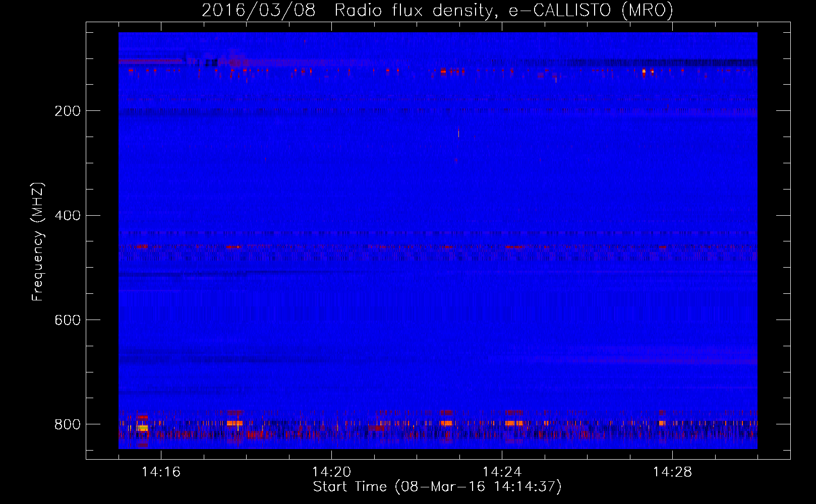Click the 14:16 time tick label
816x504 pixels.
tap(161, 472)
